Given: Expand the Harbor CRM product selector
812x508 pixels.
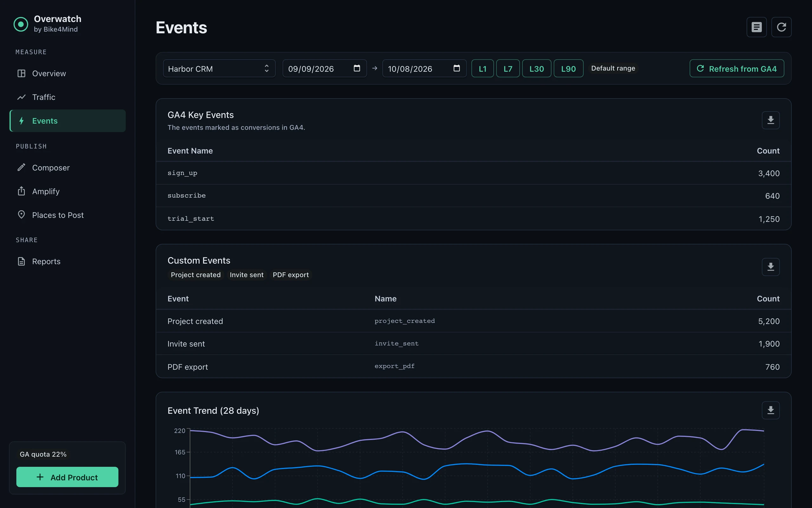Looking at the screenshot, I should coord(219,69).
